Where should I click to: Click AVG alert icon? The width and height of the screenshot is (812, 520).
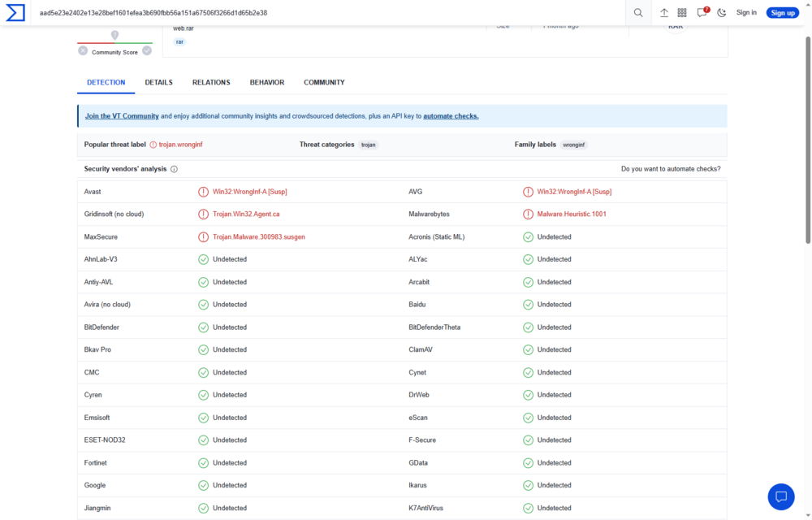click(x=528, y=192)
